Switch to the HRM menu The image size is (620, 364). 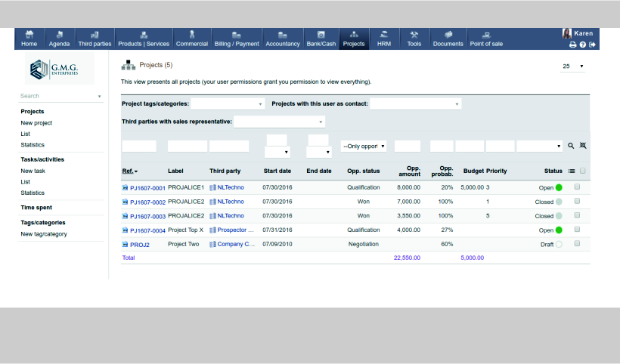(x=384, y=39)
